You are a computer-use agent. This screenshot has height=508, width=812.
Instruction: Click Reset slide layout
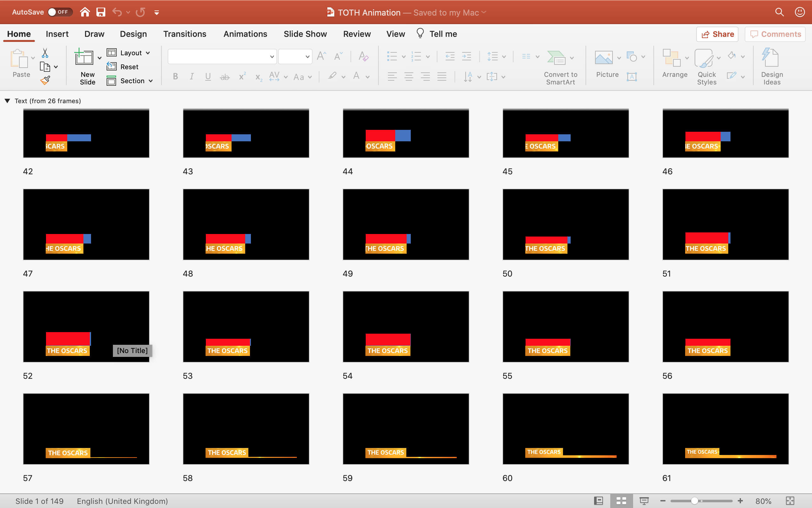[123, 67]
